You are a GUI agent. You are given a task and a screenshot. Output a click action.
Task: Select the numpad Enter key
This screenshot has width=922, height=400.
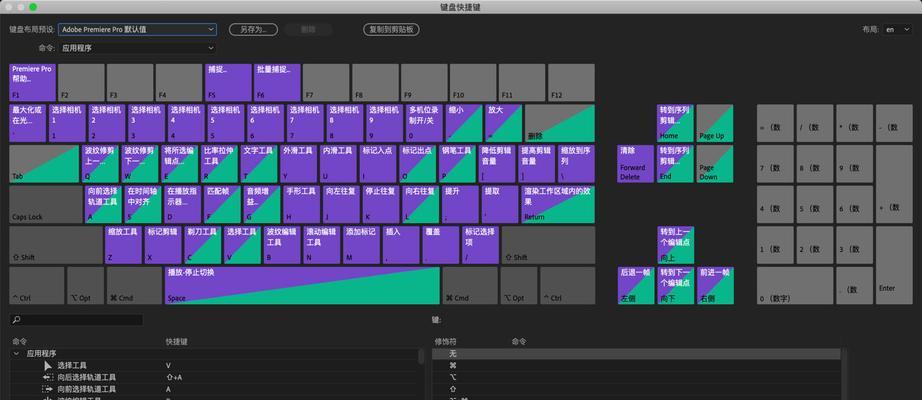(x=894, y=265)
